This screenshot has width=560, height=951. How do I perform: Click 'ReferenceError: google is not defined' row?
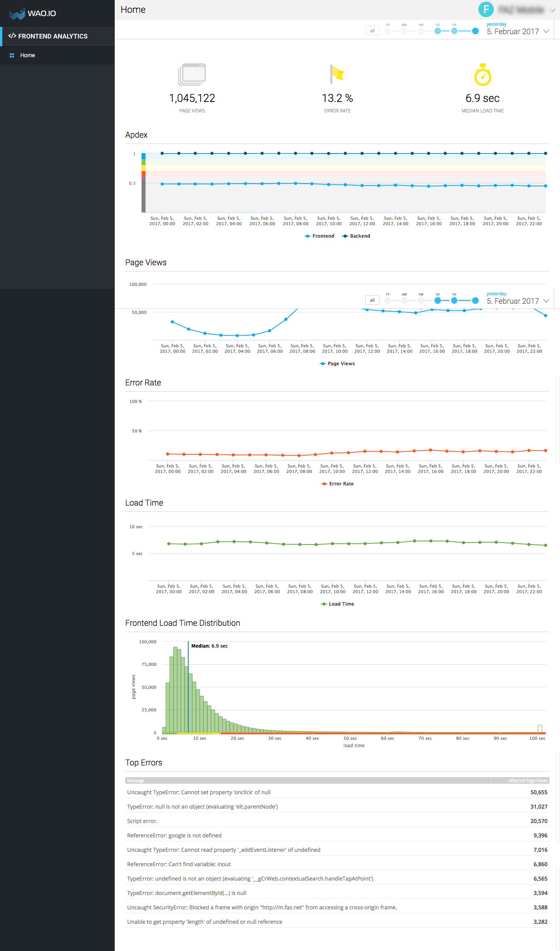(x=337, y=835)
